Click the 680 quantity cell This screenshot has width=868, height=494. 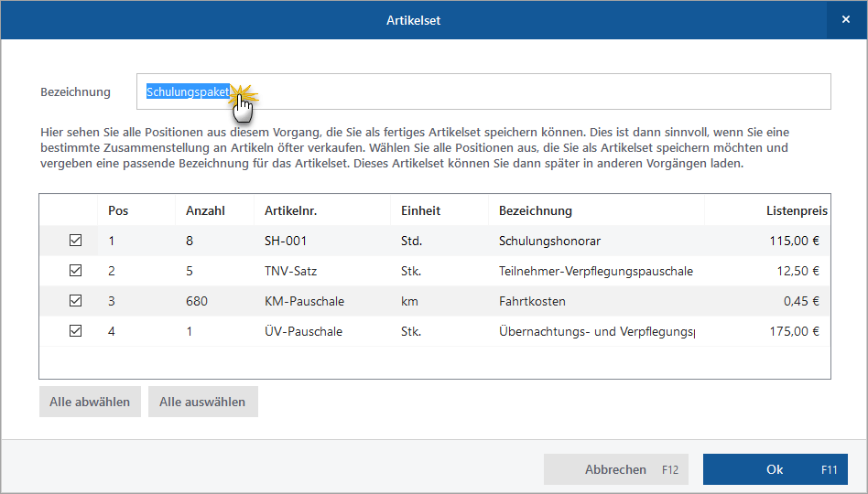tap(196, 301)
